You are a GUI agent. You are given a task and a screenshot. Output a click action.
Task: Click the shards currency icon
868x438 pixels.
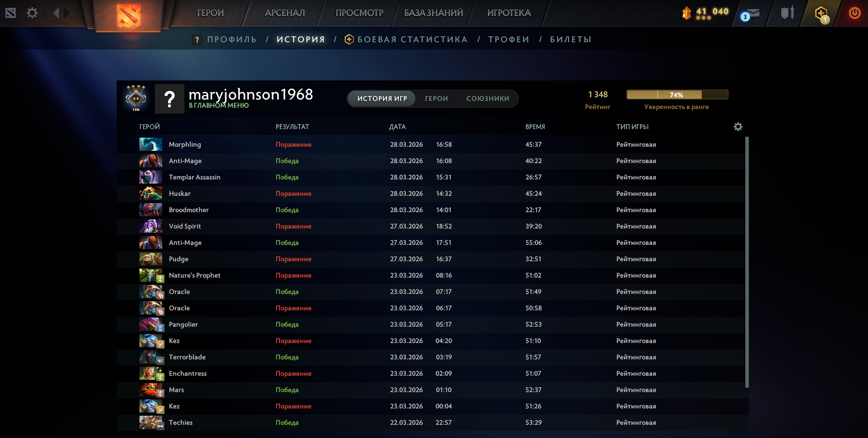click(x=686, y=13)
